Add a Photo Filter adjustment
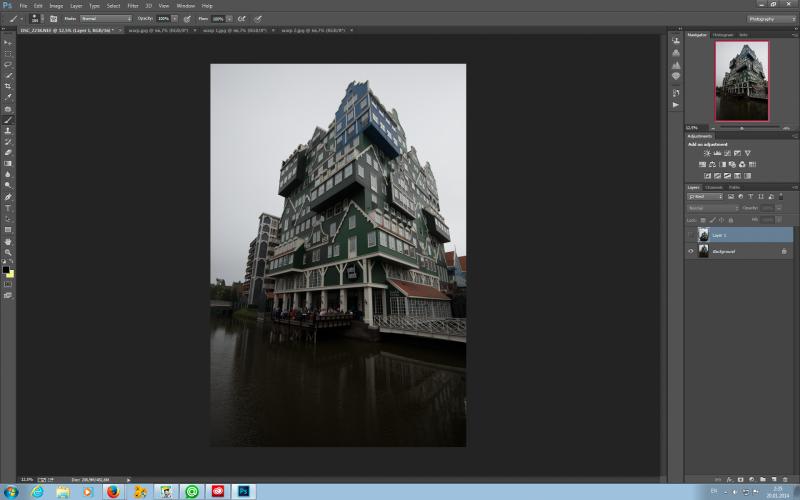The height and width of the screenshot is (500, 800). click(732, 164)
